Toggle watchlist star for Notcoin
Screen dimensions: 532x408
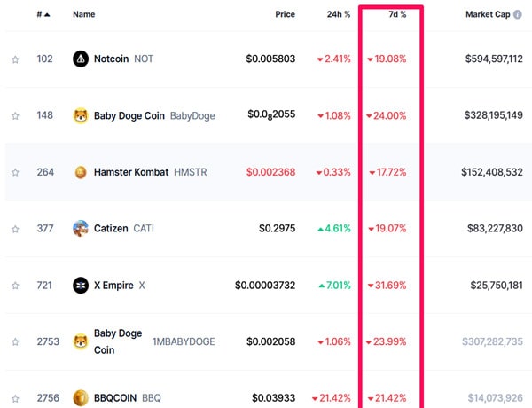click(x=15, y=59)
